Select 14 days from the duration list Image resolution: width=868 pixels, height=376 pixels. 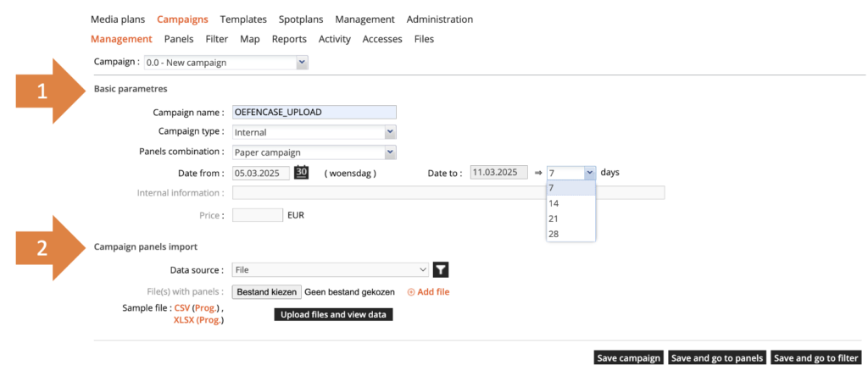point(554,203)
